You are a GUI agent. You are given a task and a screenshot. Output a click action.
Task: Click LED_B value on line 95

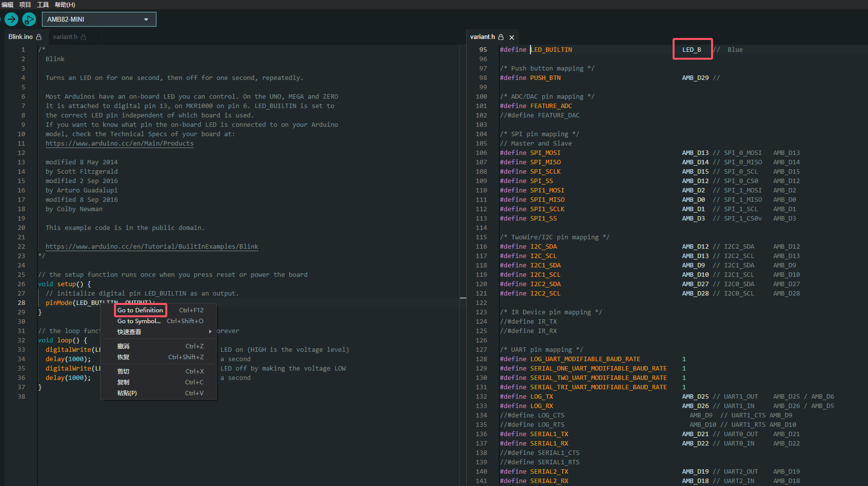[692, 50]
